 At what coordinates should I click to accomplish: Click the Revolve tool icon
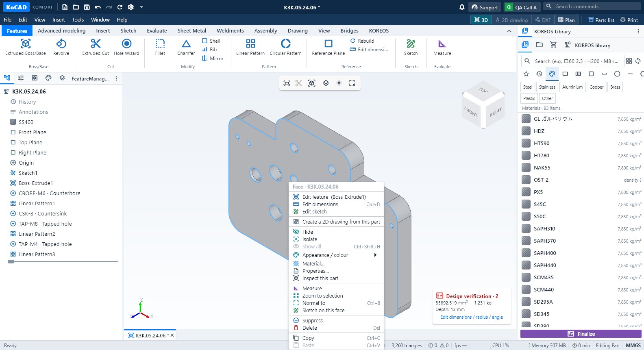(61, 43)
